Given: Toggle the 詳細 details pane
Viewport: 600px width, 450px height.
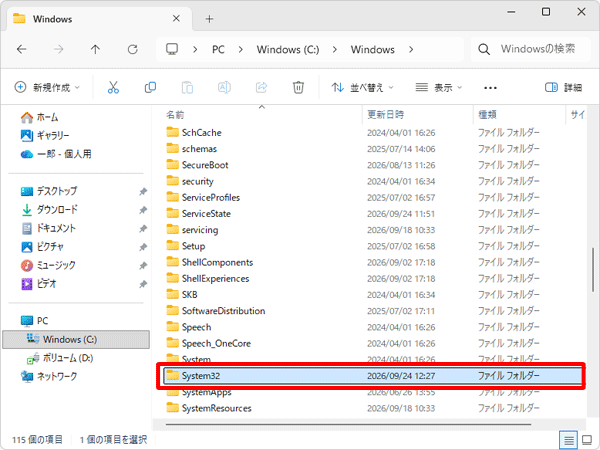Looking at the screenshot, I should [x=563, y=88].
